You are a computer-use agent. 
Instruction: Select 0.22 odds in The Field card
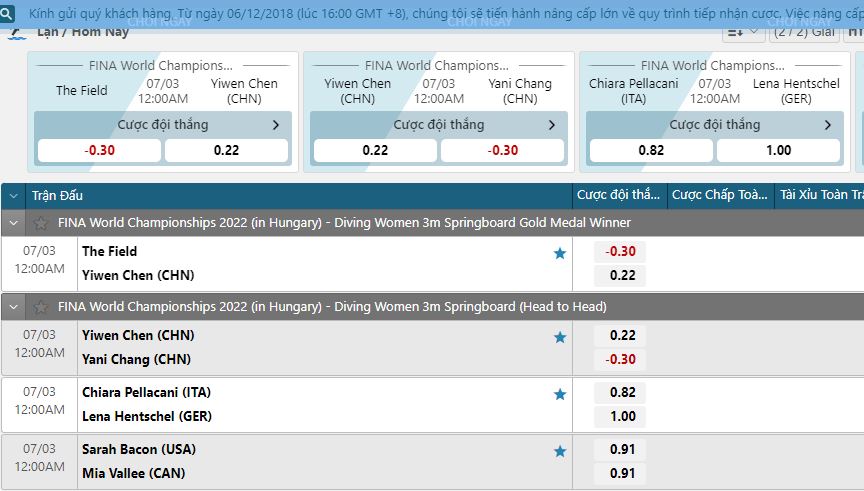[226, 150]
